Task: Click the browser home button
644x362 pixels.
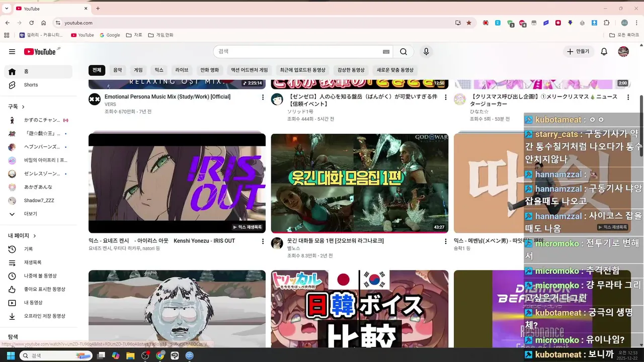Action: [x=44, y=23]
